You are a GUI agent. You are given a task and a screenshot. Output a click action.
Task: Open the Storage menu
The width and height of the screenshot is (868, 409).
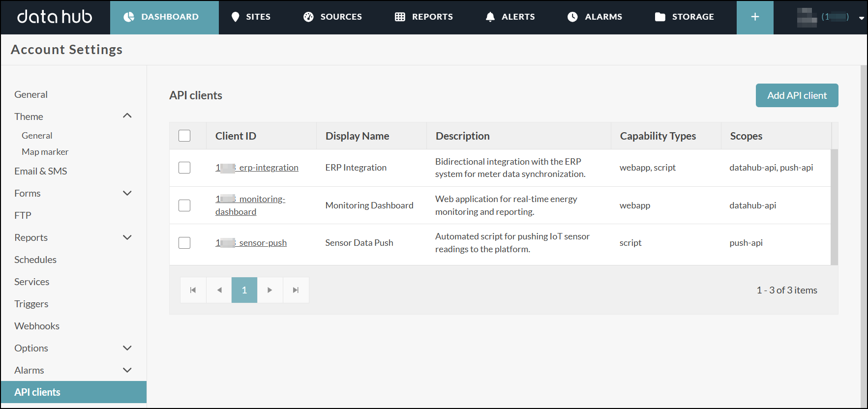click(x=685, y=17)
